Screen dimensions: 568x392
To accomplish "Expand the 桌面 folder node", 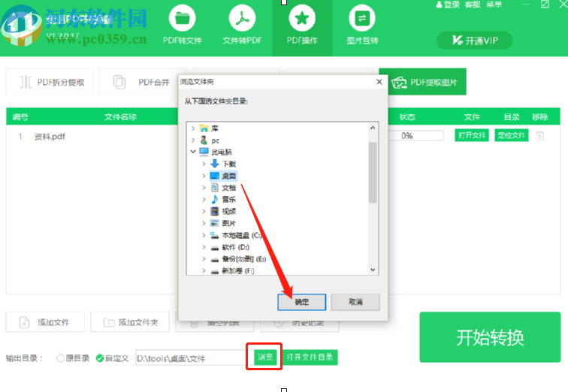I will 204,176.
